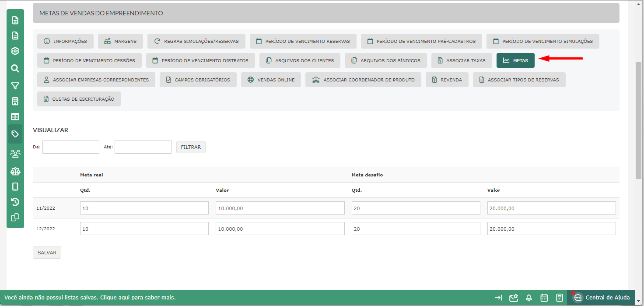
Task: Click the balance scale icon in sidebar
Action: 15,171
